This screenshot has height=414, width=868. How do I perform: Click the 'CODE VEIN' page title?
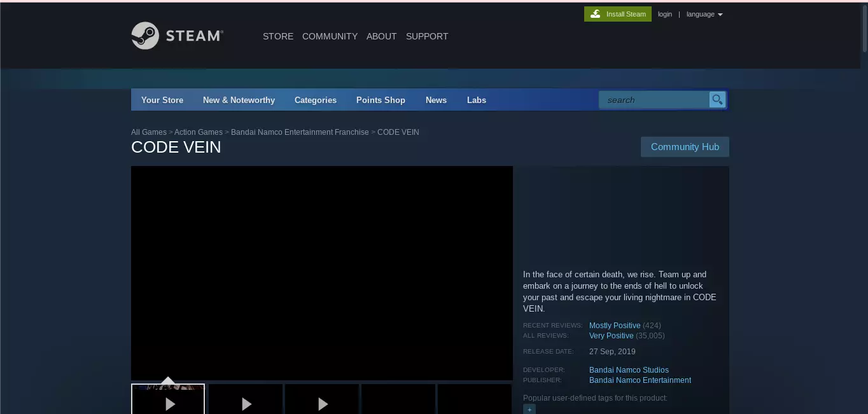point(176,148)
